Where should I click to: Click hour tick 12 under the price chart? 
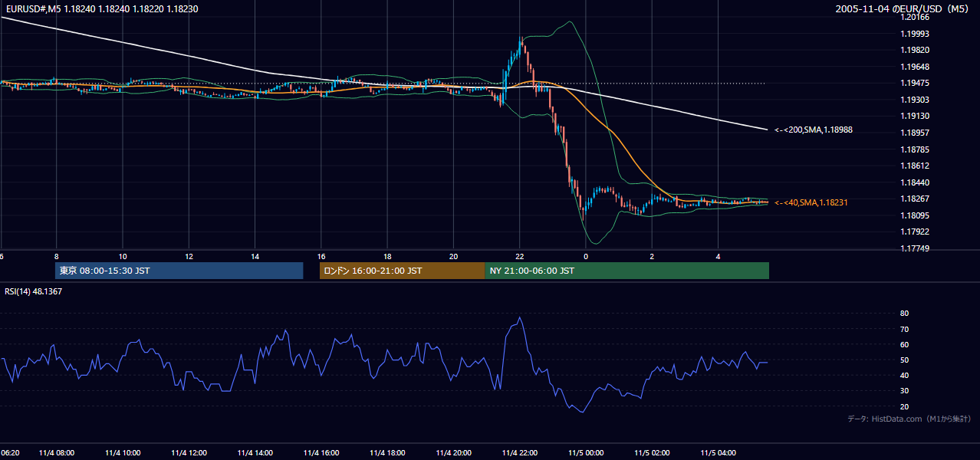click(x=189, y=256)
